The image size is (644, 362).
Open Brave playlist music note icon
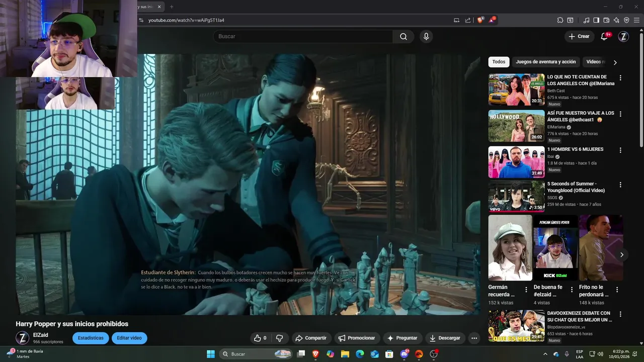[x=586, y=20]
